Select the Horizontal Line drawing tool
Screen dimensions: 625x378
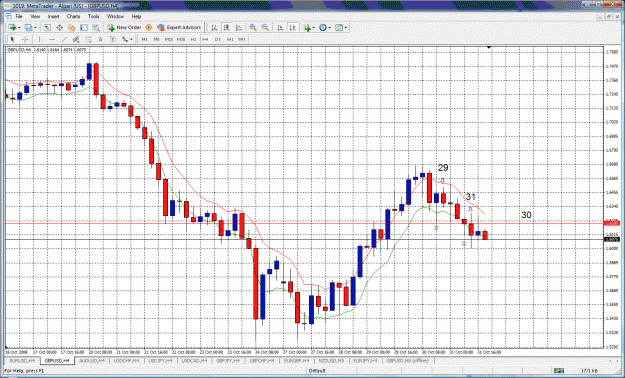52,39
